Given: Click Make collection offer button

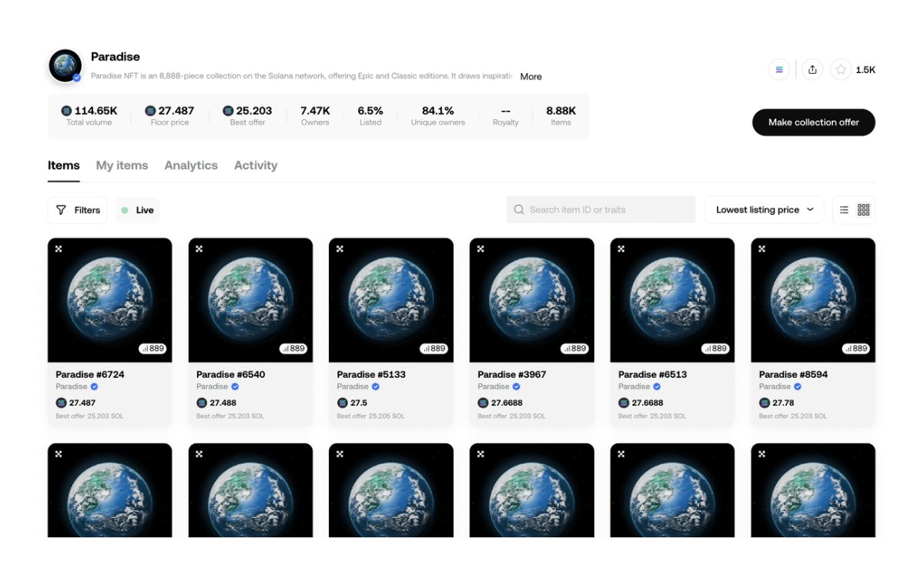Looking at the screenshot, I should pyautogui.click(x=814, y=122).
